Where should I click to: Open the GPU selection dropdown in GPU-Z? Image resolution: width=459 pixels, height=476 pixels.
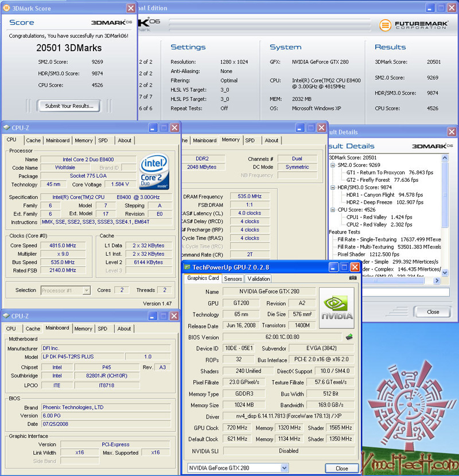click(284, 468)
